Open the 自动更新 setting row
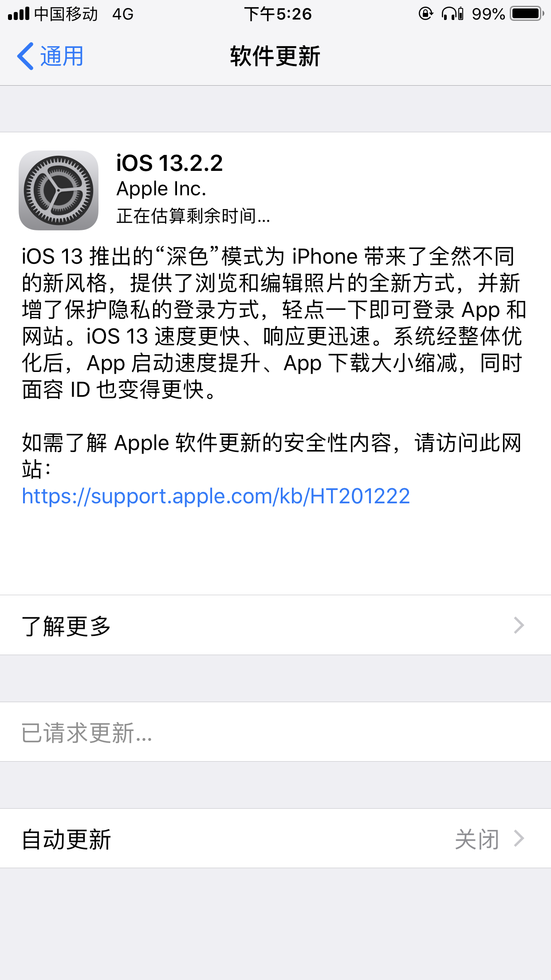 (275, 838)
